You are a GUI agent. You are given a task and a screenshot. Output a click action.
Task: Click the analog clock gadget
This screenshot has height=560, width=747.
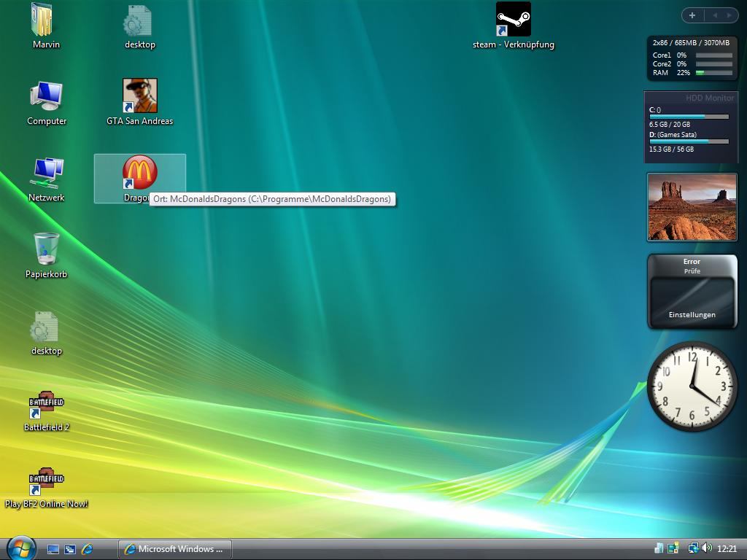tap(692, 386)
